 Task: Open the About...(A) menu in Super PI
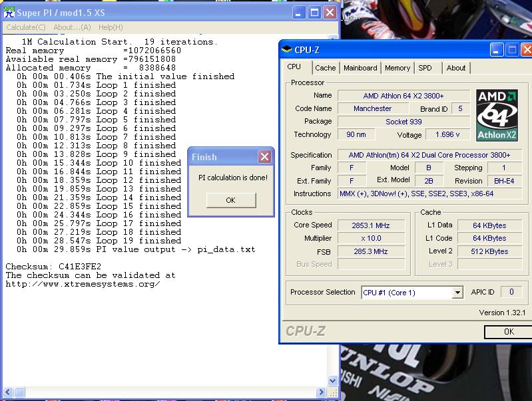click(x=73, y=27)
